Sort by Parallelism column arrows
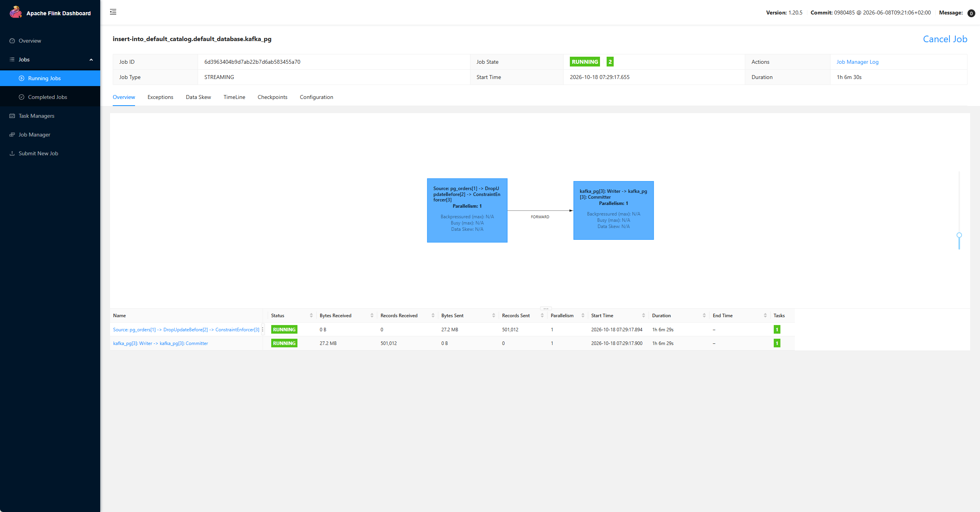The width and height of the screenshot is (980, 512). point(583,316)
